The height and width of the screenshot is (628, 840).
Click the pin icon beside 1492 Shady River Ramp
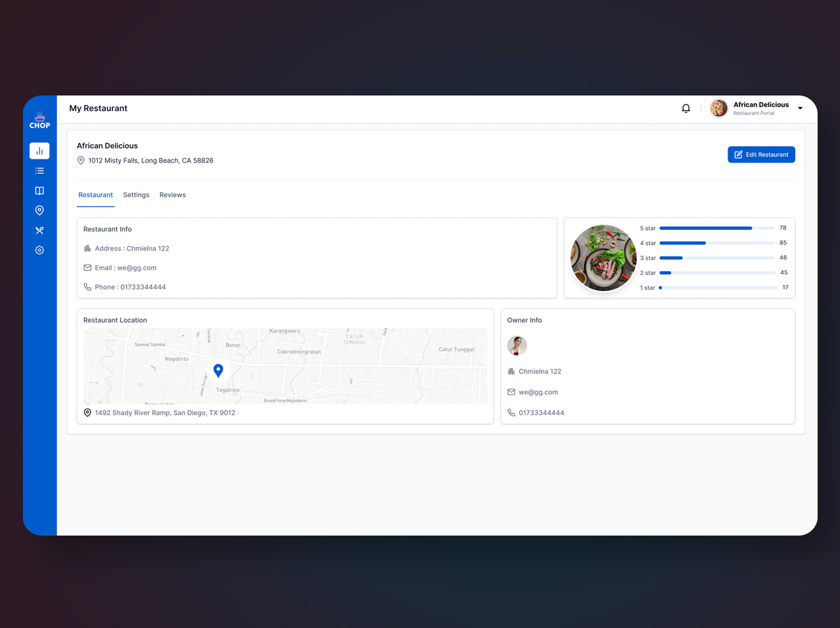pyautogui.click(x=87, y=412)
